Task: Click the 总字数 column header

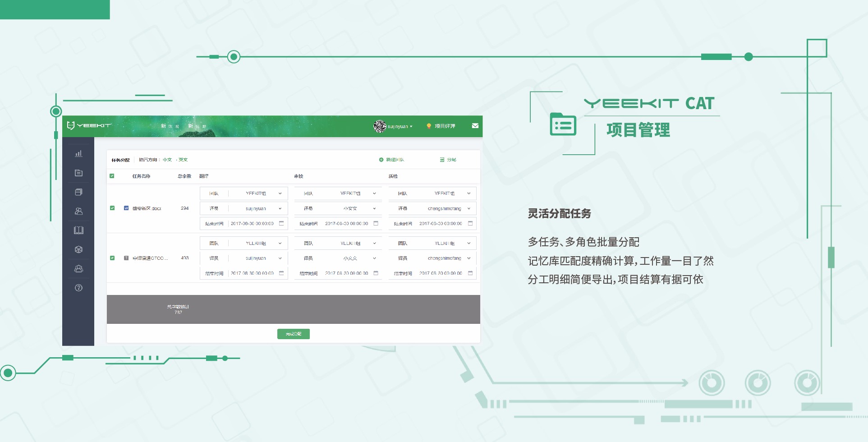Action: [x=184, y=176]
